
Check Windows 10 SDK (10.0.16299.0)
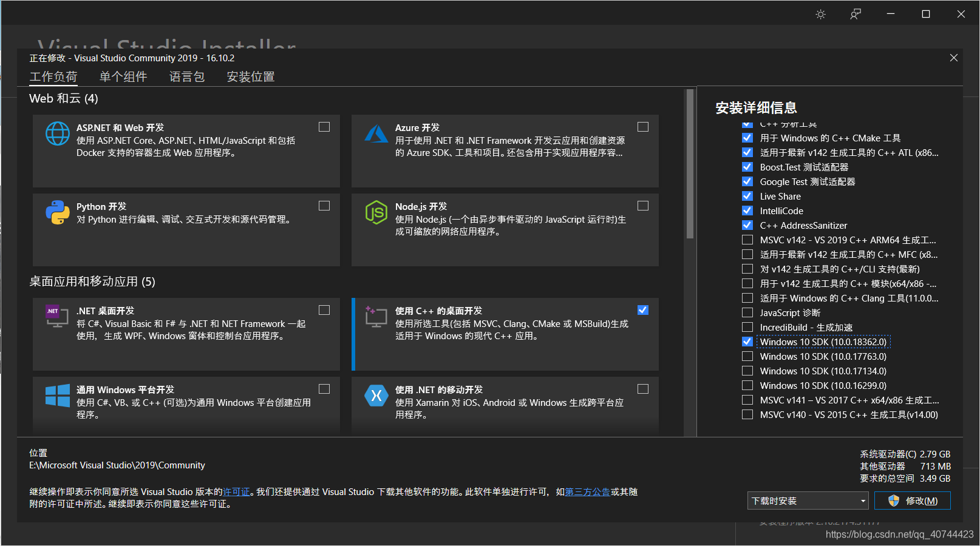747,385
